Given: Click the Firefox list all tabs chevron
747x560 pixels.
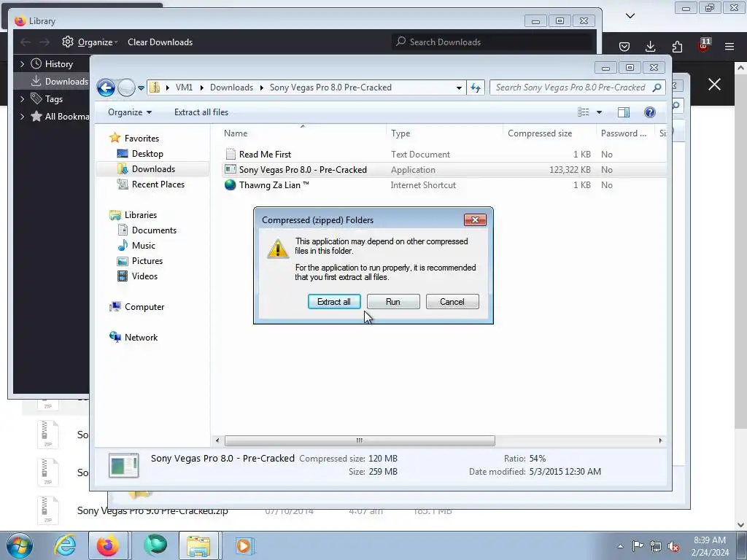Looking at the screenshot, I should click(630, 16).
